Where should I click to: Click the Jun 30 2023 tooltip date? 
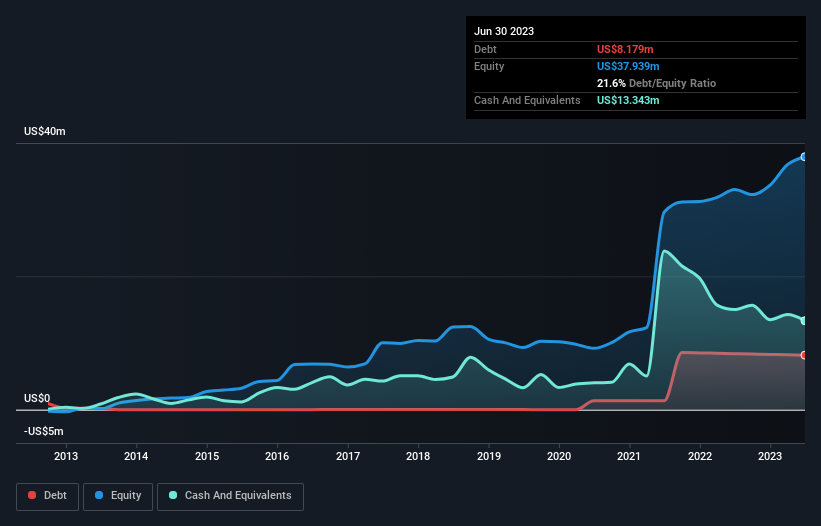click(x=504, y=31)
